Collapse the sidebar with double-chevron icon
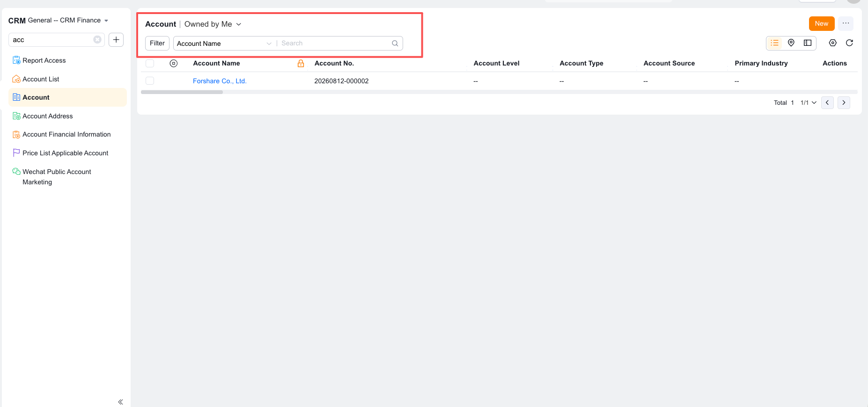 (x=120, y=402)
